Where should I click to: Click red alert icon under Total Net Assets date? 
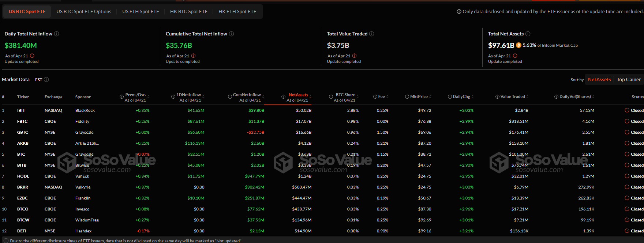pos(515,56)
